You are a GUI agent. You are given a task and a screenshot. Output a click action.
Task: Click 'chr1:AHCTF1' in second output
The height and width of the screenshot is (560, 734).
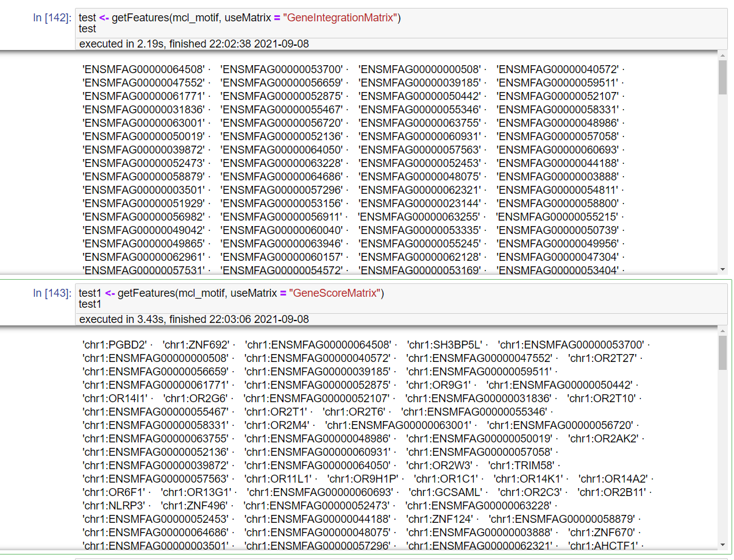603,546
